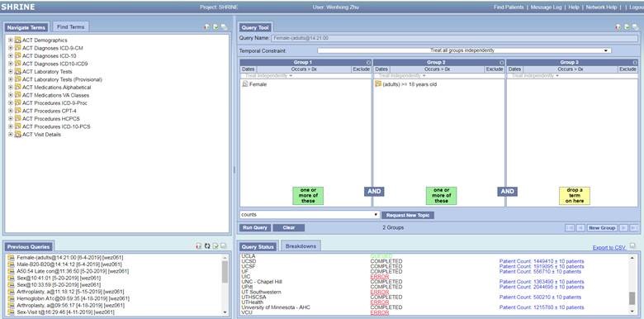The image size is (644, 319).
Task: Toggle Exclude for Group 3
Action: pos(628,69)
